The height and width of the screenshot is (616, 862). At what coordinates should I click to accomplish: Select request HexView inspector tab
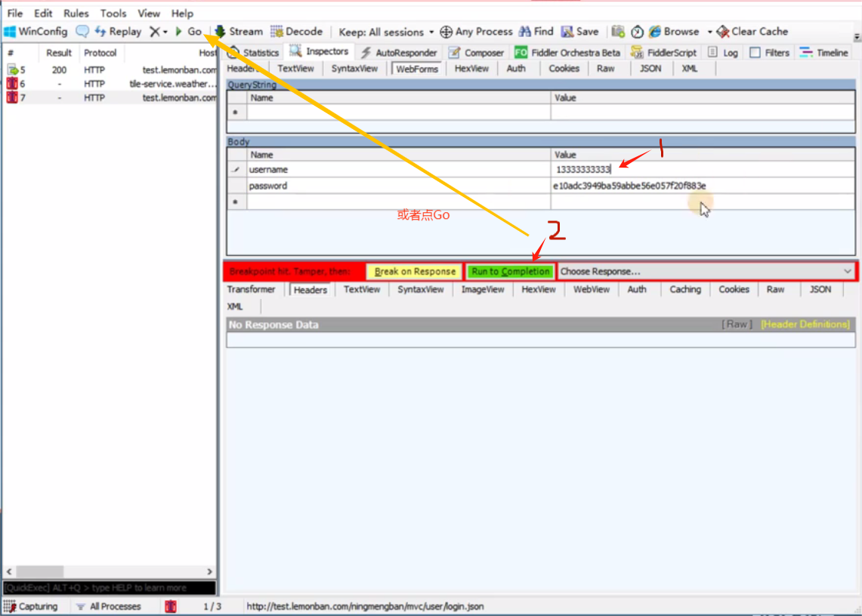coord(471,68)
